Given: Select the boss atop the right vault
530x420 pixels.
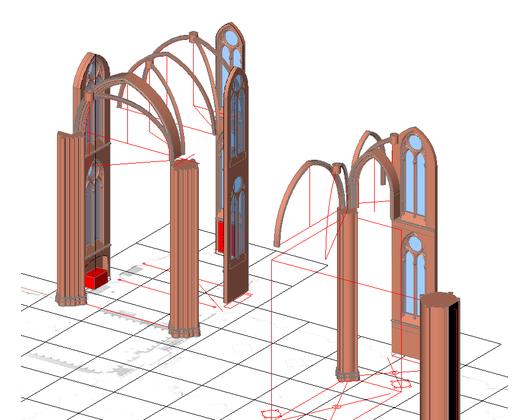Looking at the screenshot, I should [x=394, y=138].
